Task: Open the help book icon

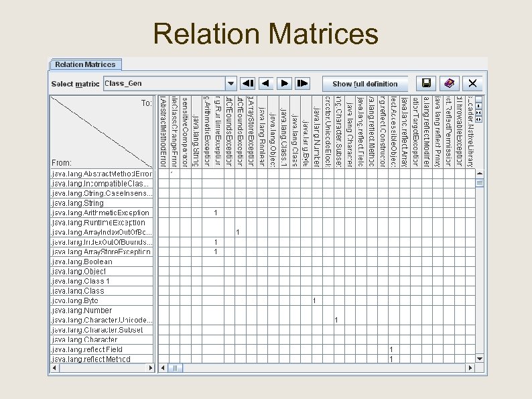Action: click(449, 84)
